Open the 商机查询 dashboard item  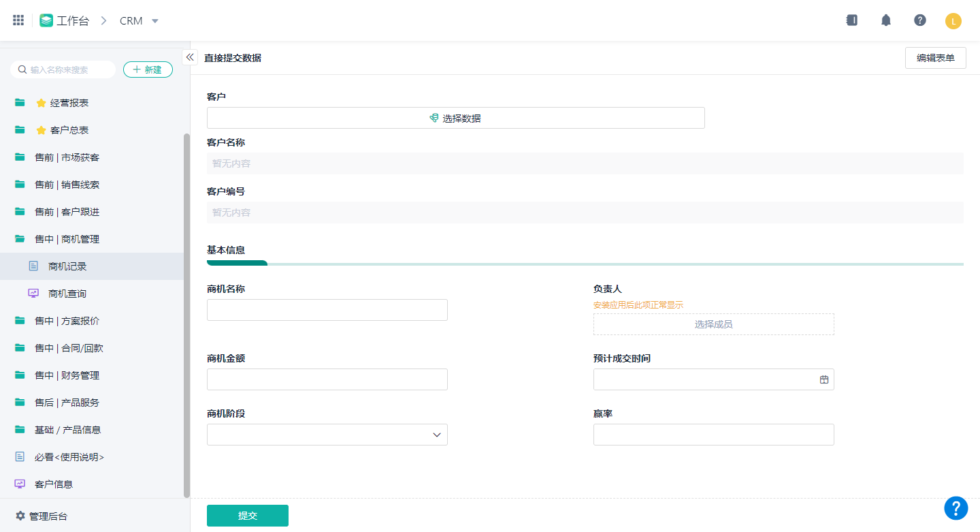tap(92, 294)
